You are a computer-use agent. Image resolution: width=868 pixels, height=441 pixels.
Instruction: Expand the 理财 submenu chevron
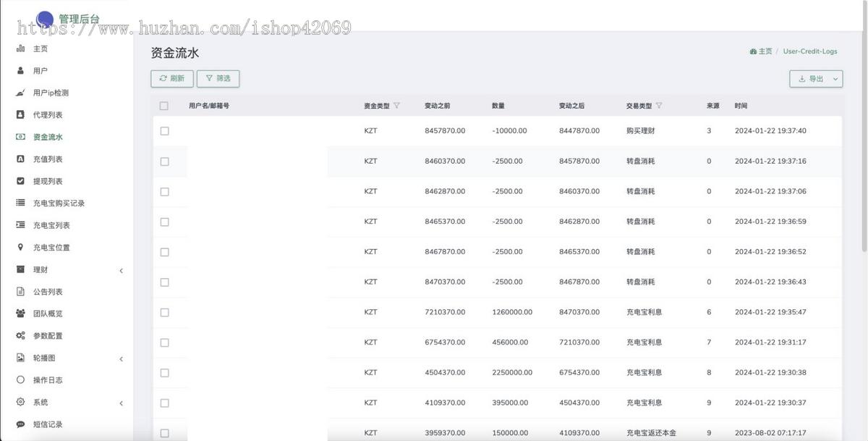click(121, 271)
